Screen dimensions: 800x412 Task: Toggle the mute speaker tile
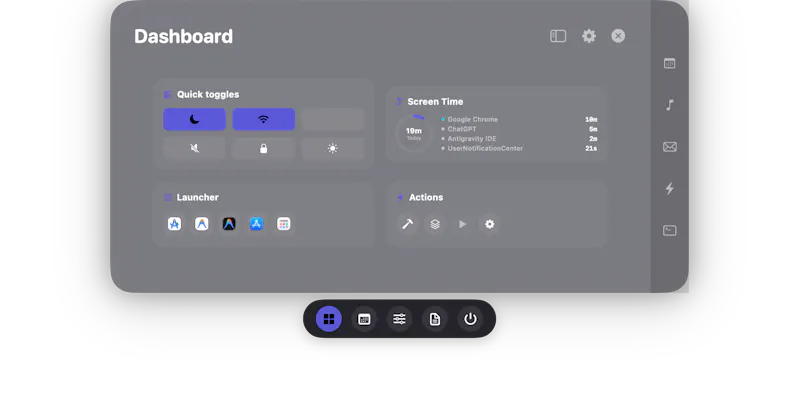pos(194,148)
